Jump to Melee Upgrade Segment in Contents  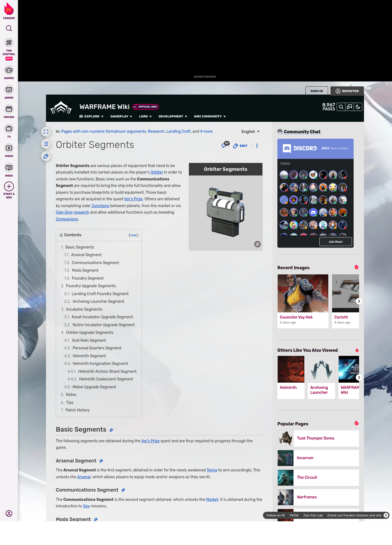click(x=90, y=387)
